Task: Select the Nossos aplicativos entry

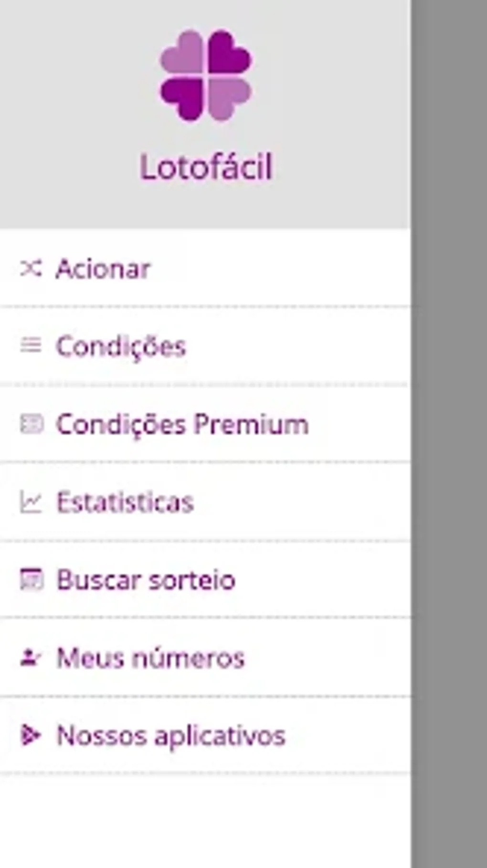Action: (x=171, y=735)
